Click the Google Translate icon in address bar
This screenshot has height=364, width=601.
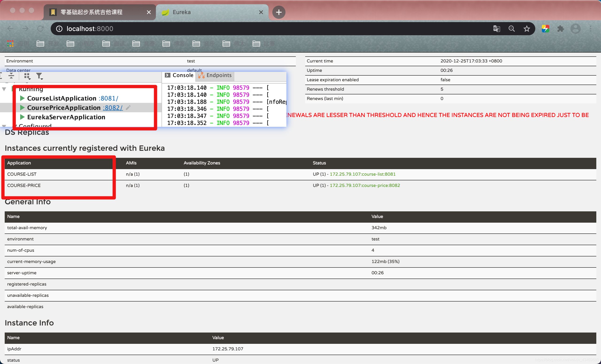pos(496,29)
